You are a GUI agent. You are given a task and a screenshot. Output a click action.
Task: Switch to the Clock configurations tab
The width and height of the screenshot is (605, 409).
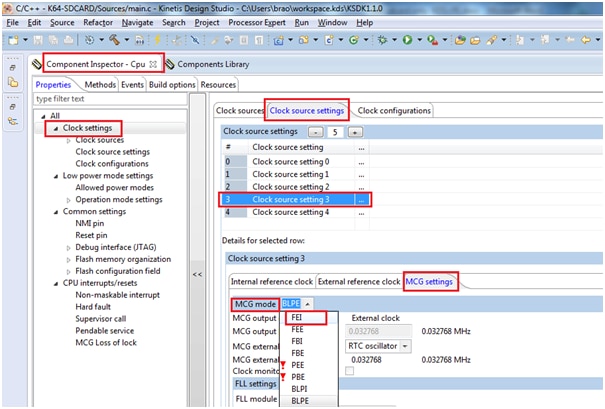(x=393, y=110)
